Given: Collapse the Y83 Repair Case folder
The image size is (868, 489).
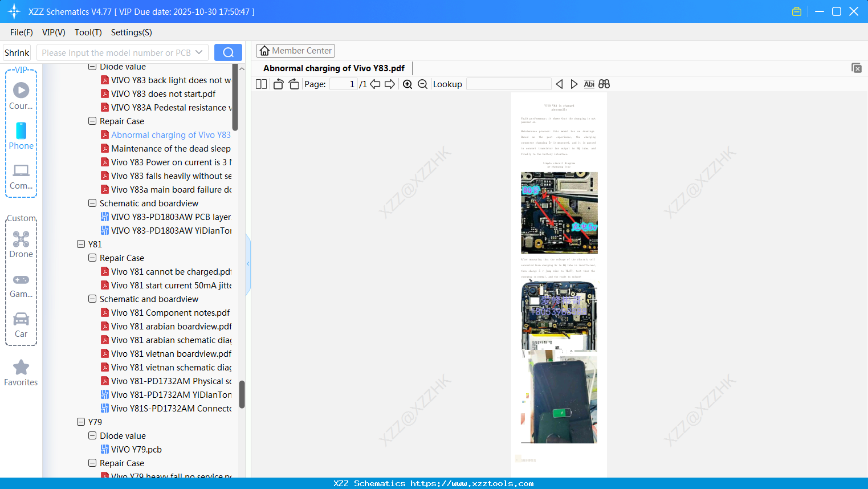Looking at the screenshot, I should point(92,121).
